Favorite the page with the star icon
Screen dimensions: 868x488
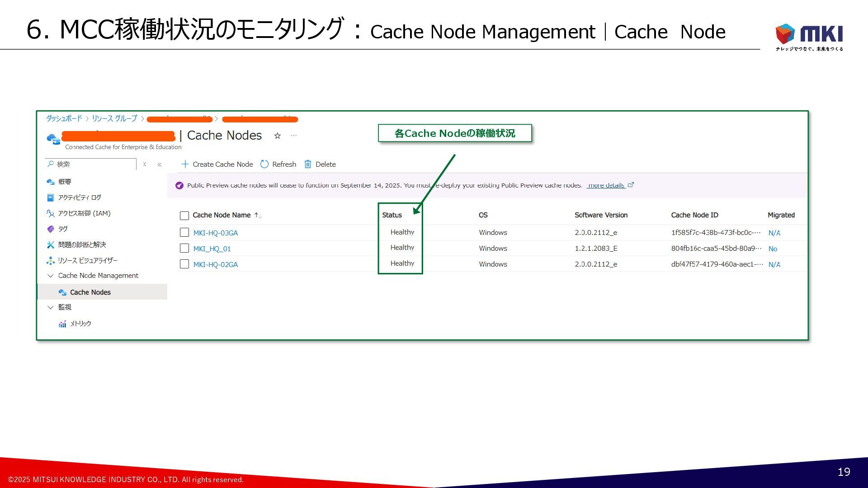278,136
